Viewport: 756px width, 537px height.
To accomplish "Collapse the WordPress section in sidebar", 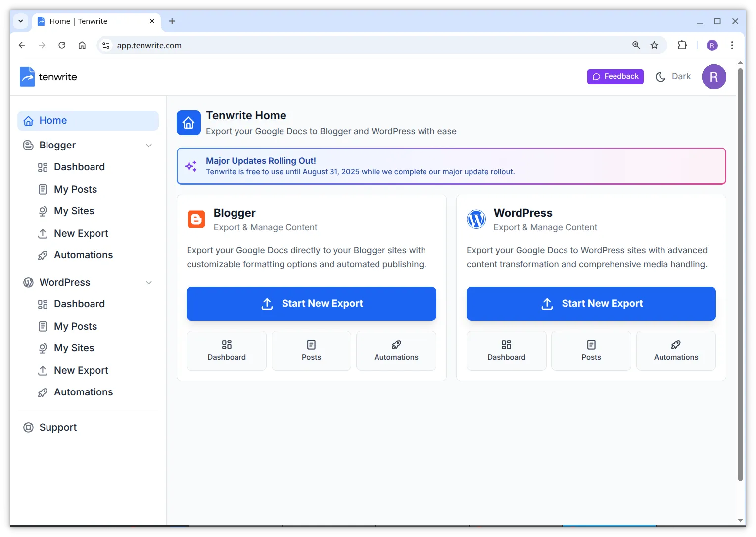I will tap(149, 282).
